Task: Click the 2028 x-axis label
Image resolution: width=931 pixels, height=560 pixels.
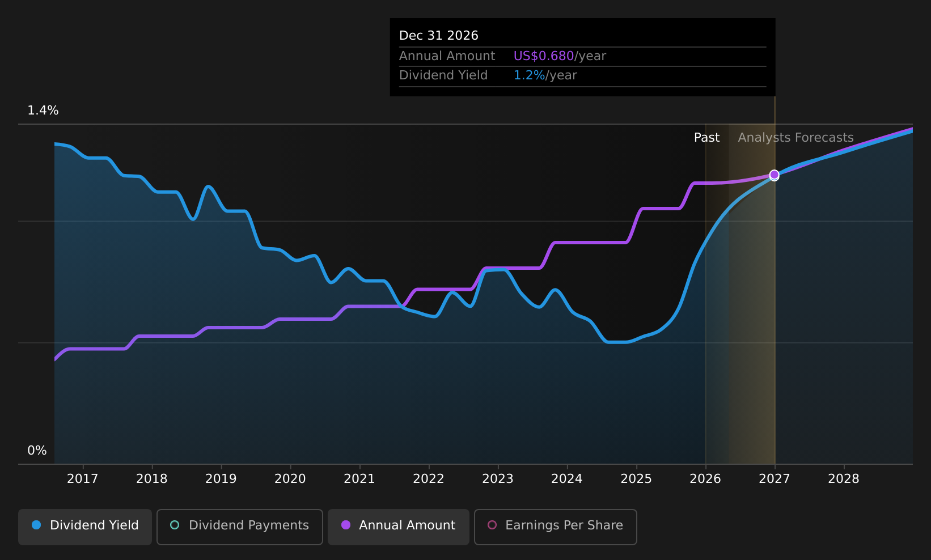Action: pyautogui.click(x=844, y=479)
